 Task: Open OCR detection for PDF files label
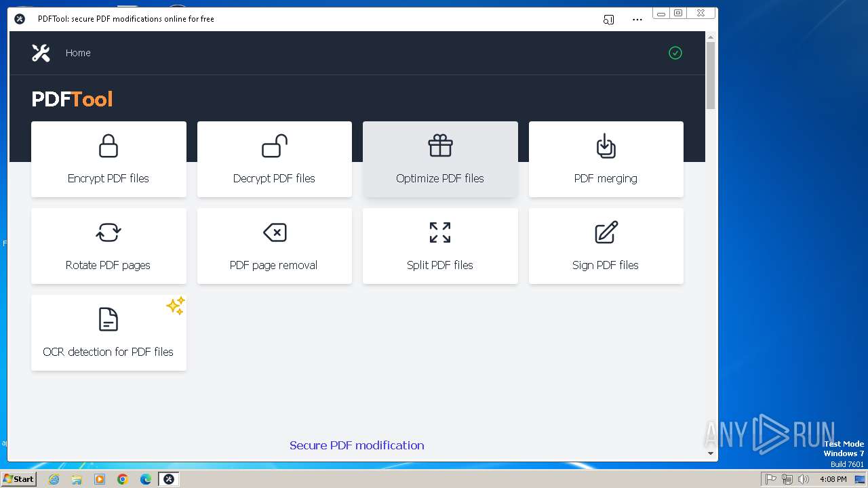[108, 352]
